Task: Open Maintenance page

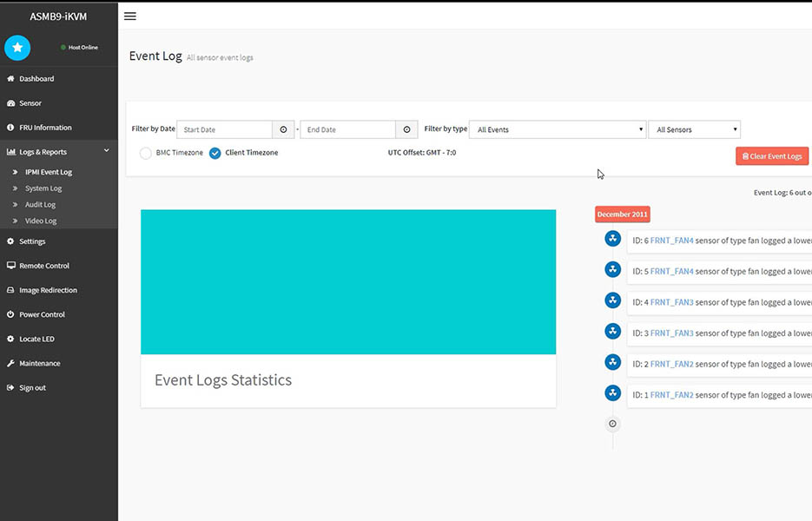Action: pos(40,363)
